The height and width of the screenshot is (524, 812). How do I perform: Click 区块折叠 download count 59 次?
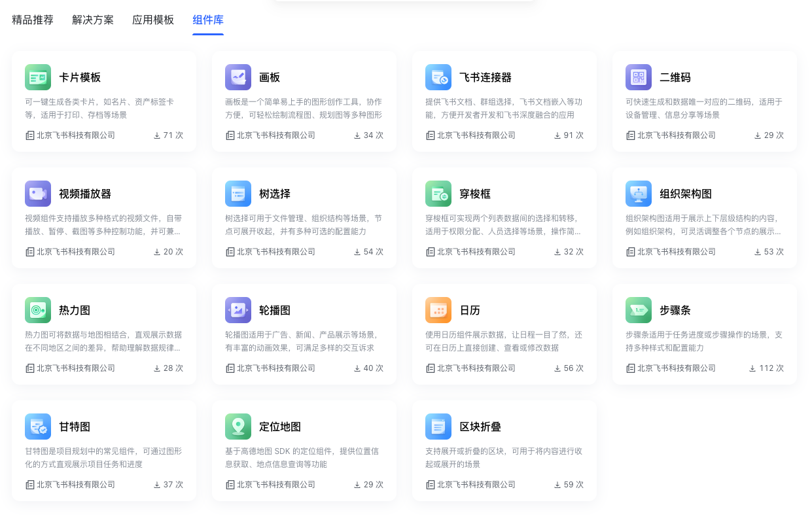pos(569,485)
